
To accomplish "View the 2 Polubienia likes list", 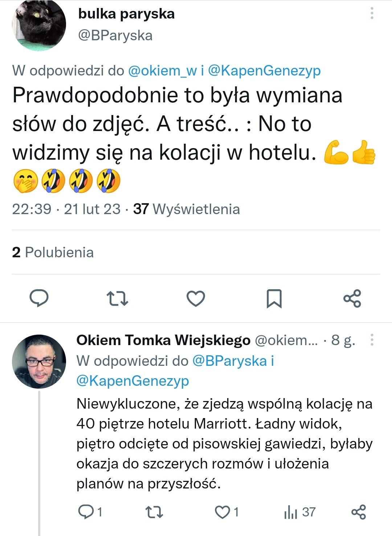I will tap(53, 252).
